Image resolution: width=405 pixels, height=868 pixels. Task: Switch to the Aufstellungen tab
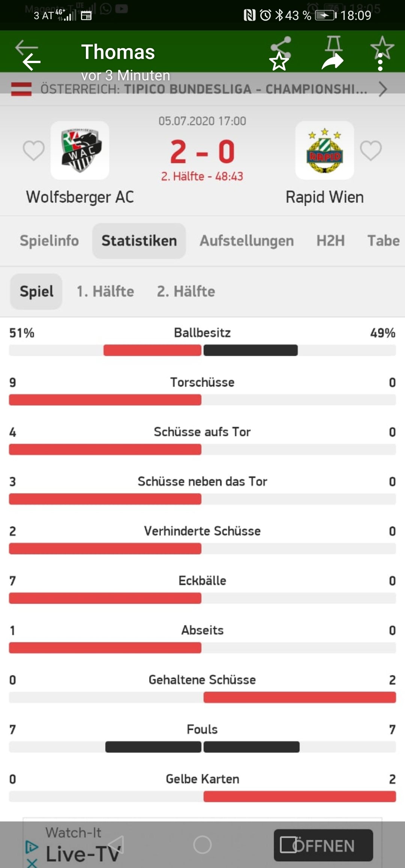247,241
